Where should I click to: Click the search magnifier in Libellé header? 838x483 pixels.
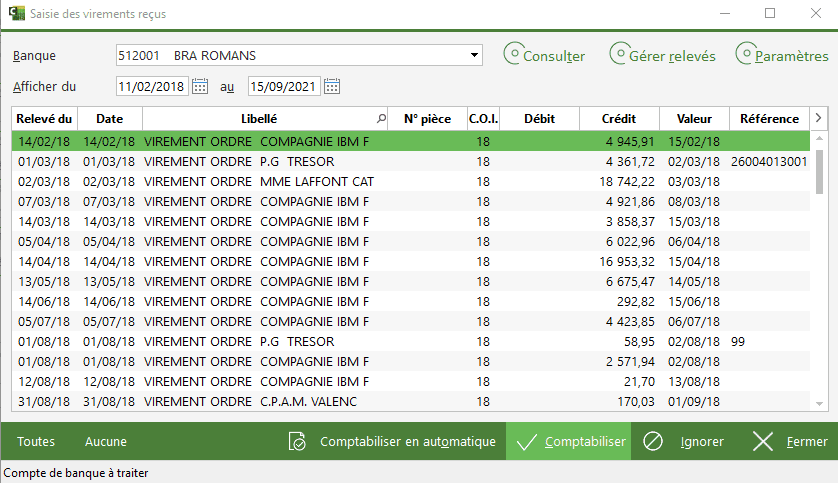(x=381, y=119)
